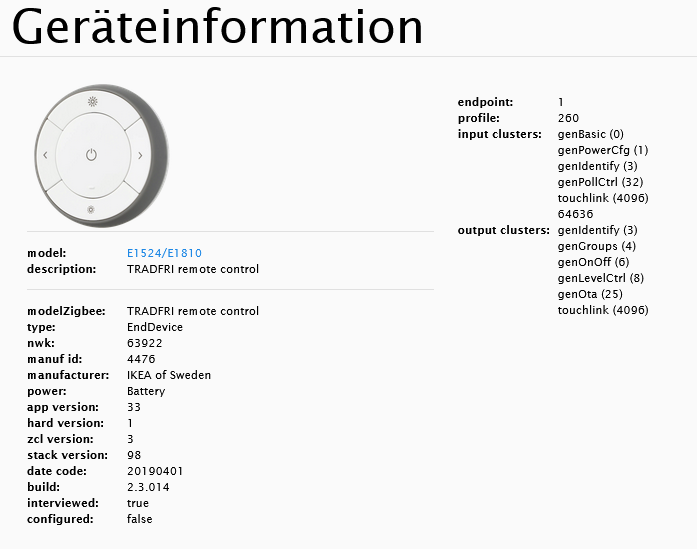This screenshot has height=549, width=697.
Task: Select the build value 2.3.014
Action: 148,487
